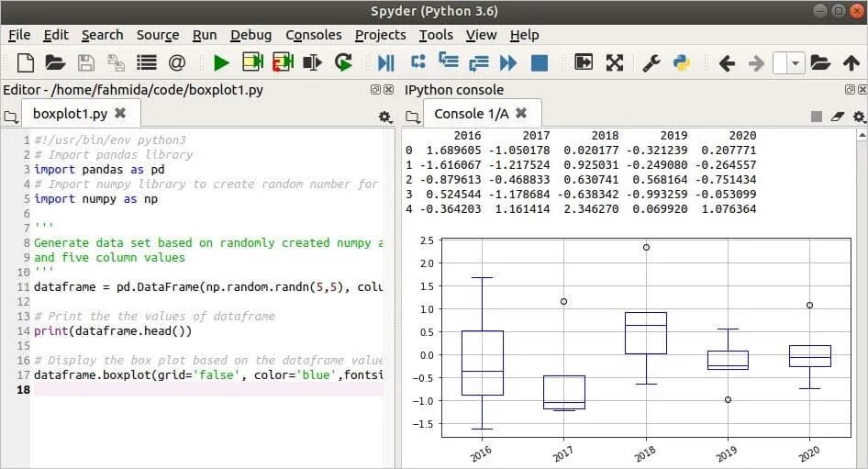This screenshot has width=868, height=469.
Task: Click the 2018 boxplot in the console figure
Action: pos(645,333)
